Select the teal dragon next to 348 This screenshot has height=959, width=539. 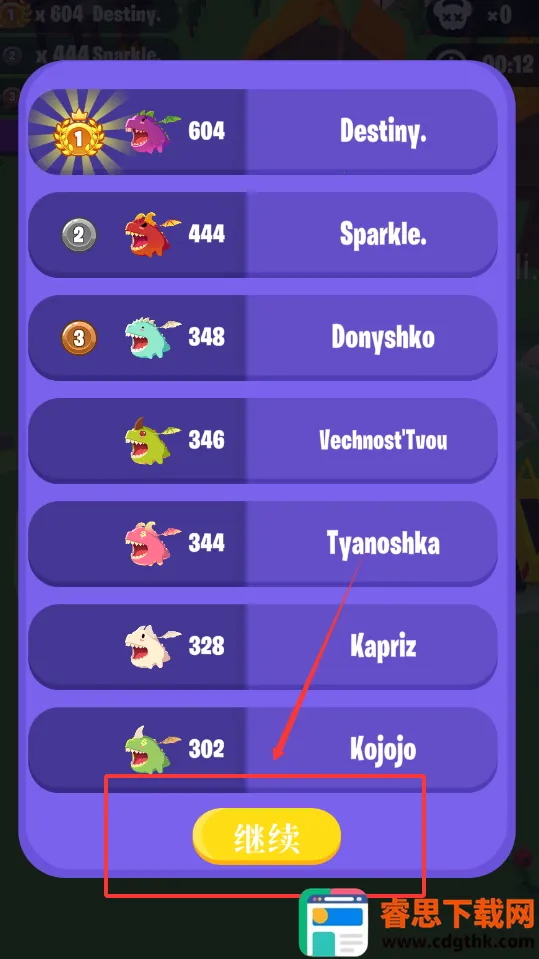point(152,337)
